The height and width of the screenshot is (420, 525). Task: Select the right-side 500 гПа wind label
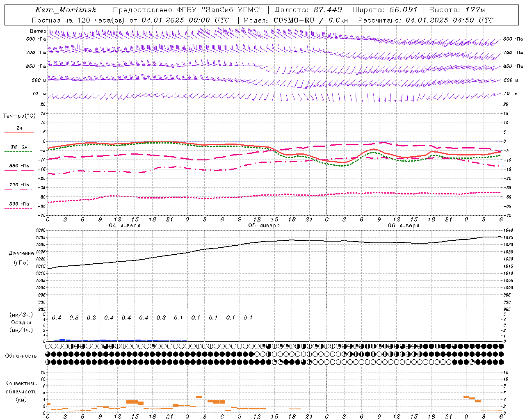(513, 39)
